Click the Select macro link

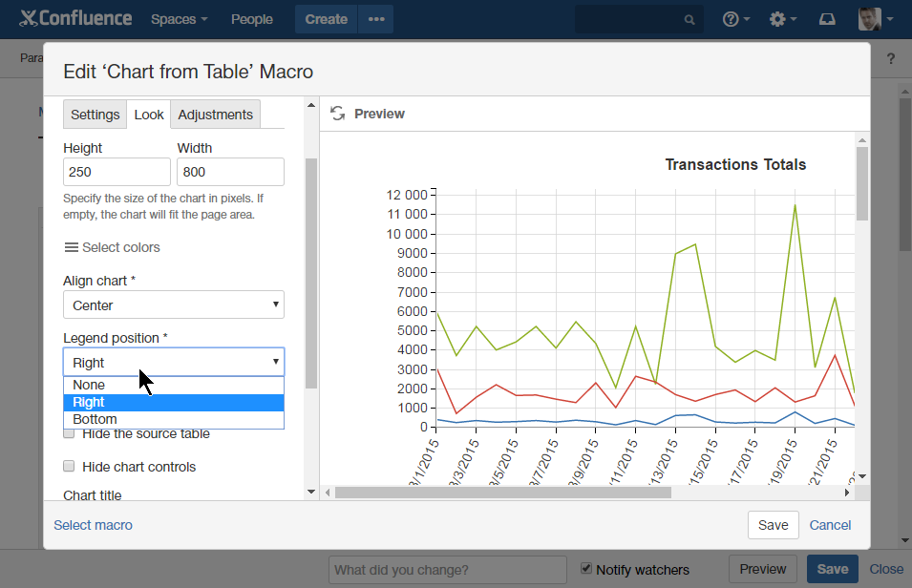pyautogui.click(x=93, y=525)
